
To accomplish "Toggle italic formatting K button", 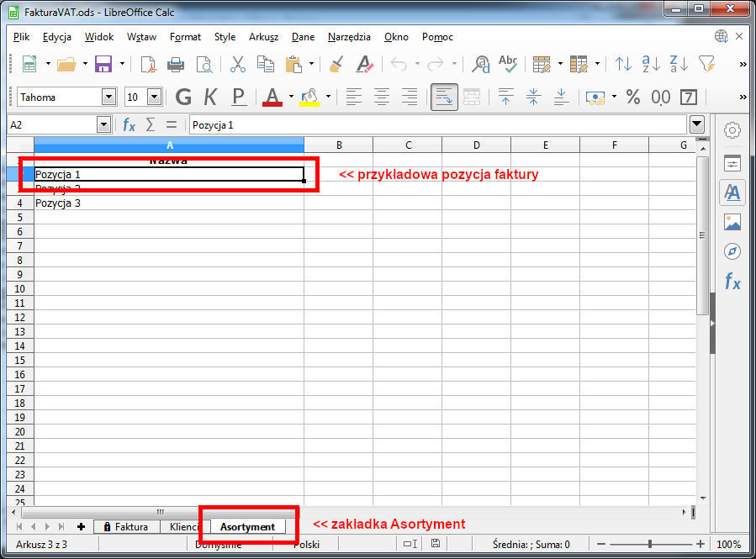I will (x=211, y=98).
